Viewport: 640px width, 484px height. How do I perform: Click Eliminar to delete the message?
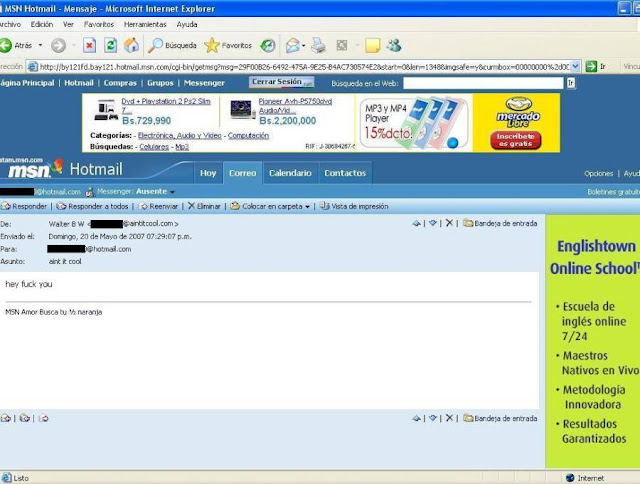[204, 206]
